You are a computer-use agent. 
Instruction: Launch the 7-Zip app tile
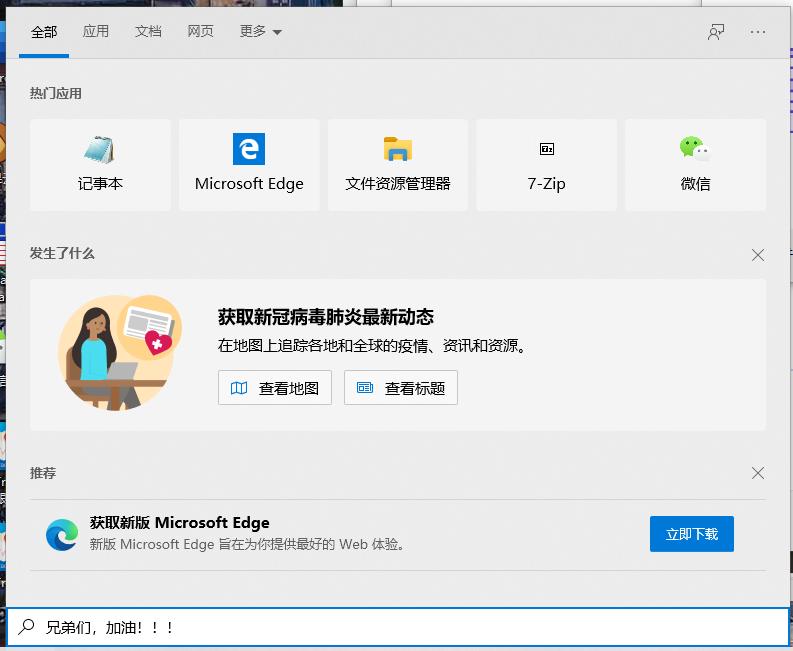point(546,165)
